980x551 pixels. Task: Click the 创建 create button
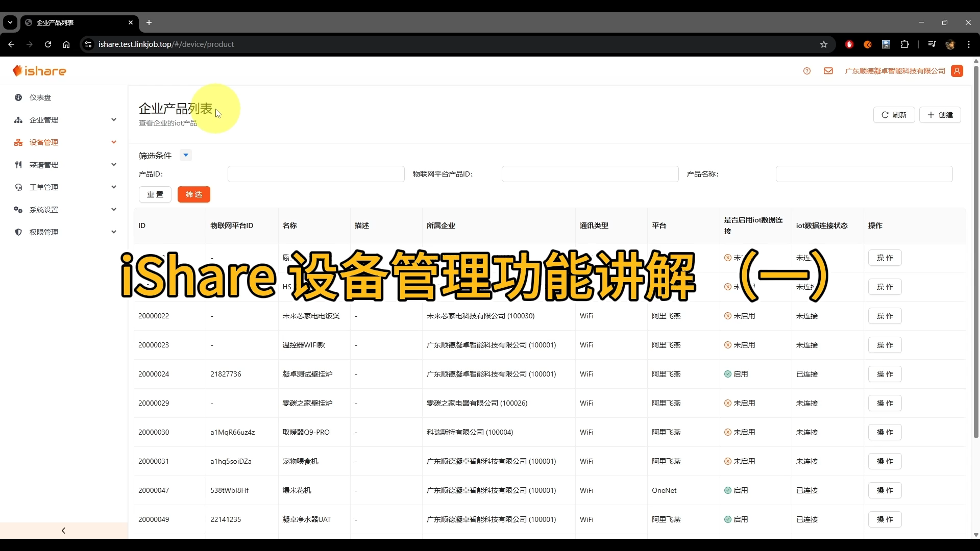pos(940,115)
